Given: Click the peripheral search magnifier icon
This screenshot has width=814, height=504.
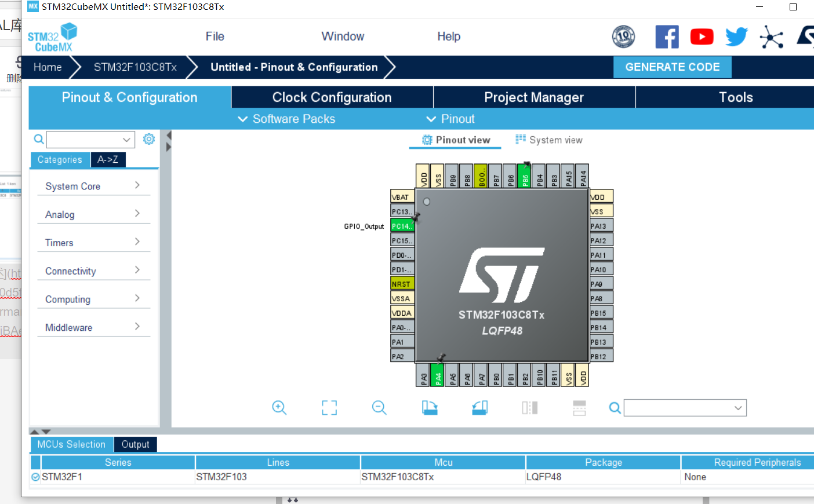Looking at the screenshot, I should [39, 139].
